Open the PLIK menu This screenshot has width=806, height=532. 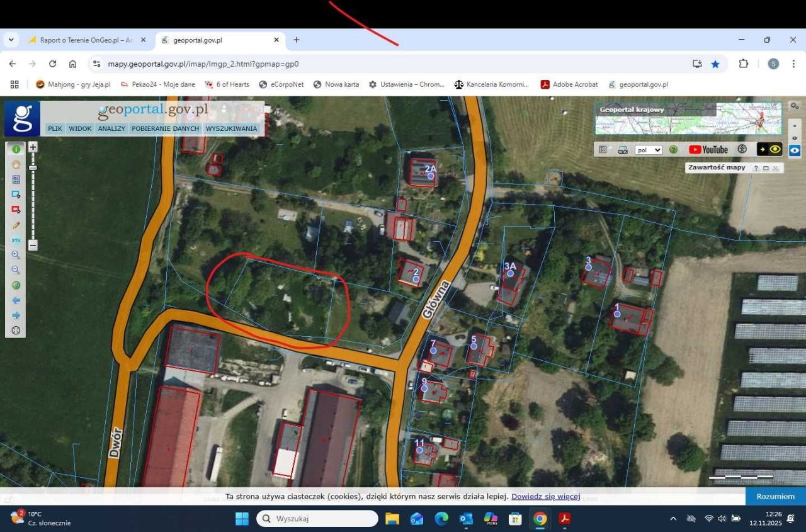coord(55,128)
